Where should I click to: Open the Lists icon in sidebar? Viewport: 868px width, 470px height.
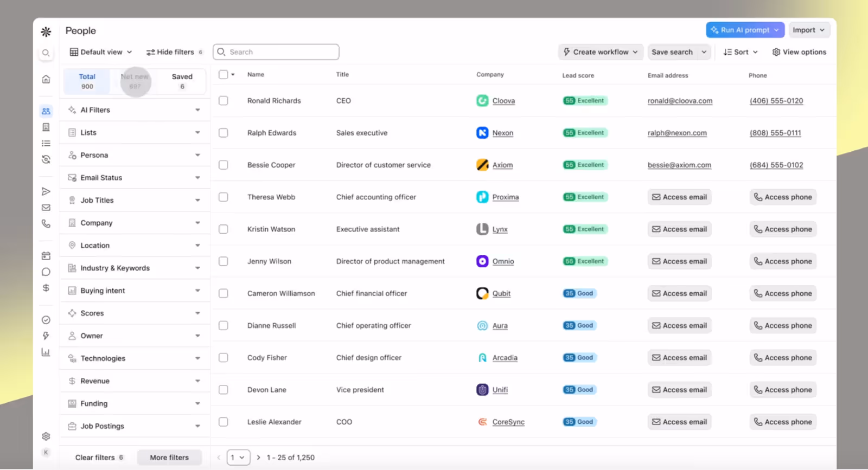[x=46, y=144]
